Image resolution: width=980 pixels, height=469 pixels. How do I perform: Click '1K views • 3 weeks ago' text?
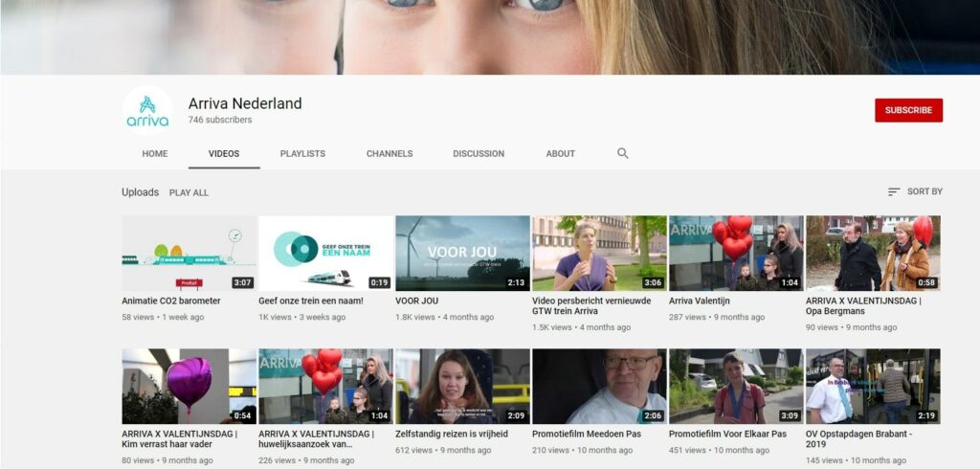click(x=301, y=317)
